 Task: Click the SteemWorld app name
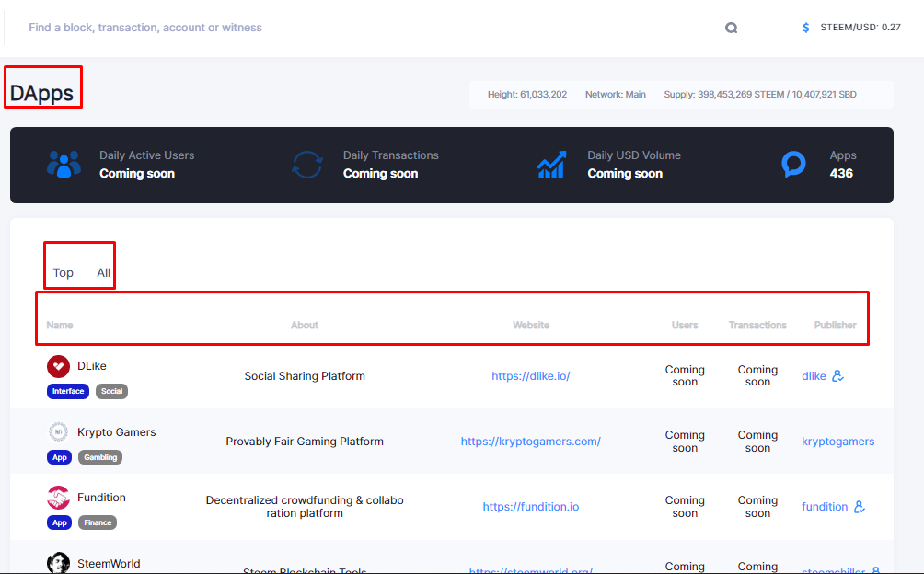109,563
